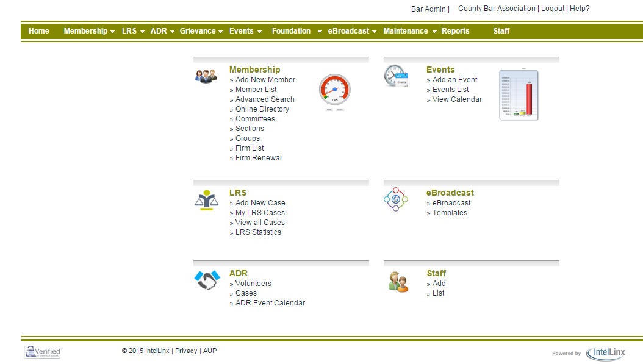Open the LRS Statistics link
The image size is (643, 364).
258,232
